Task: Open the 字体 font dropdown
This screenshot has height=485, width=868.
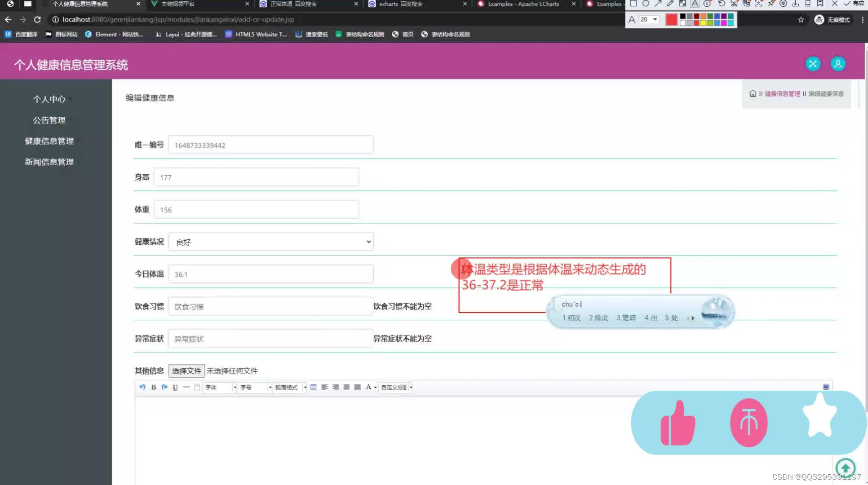Action: [x=220, y=387]
